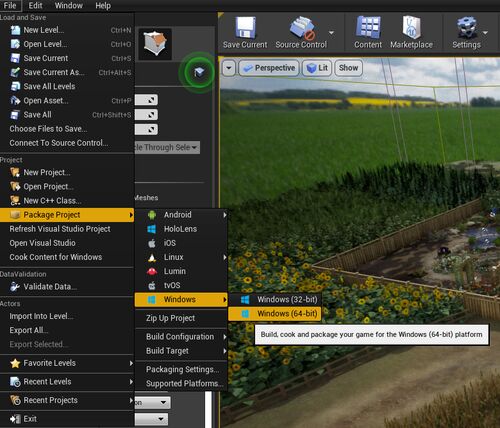This screenshot has height=428, width=500.
Task: Expand the Build Target submenu
Action: click(x=181, y=351)
